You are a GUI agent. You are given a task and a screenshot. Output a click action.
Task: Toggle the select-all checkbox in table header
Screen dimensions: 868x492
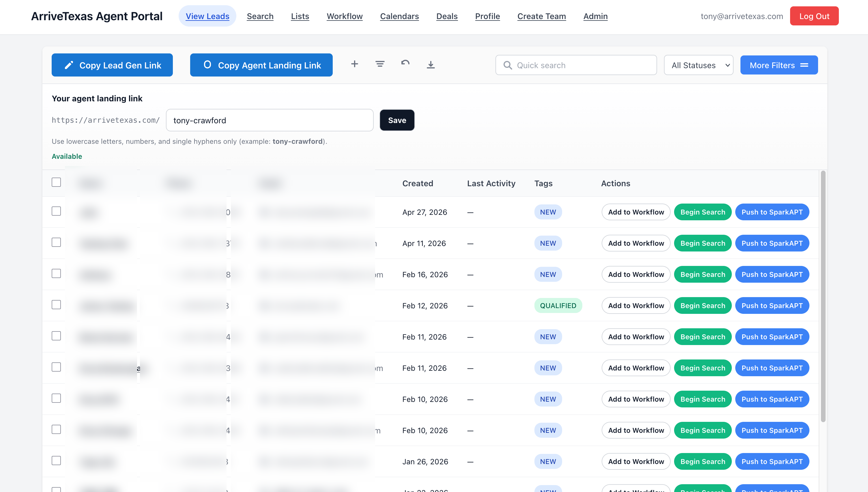click(x=56, y=182)
